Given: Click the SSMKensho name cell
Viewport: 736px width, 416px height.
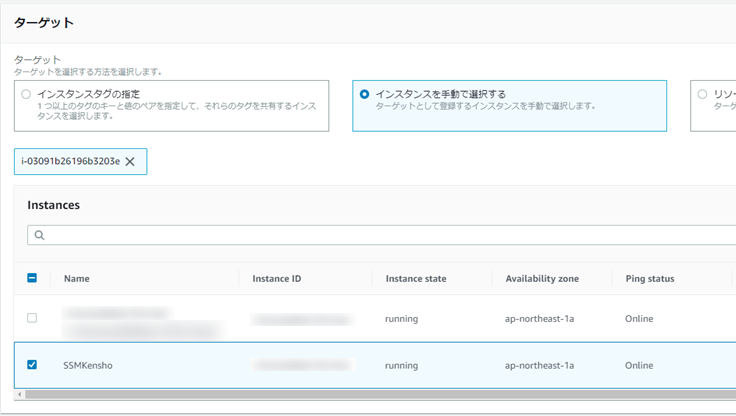Looking at the screenshot, I should click(x=88, y=365).
